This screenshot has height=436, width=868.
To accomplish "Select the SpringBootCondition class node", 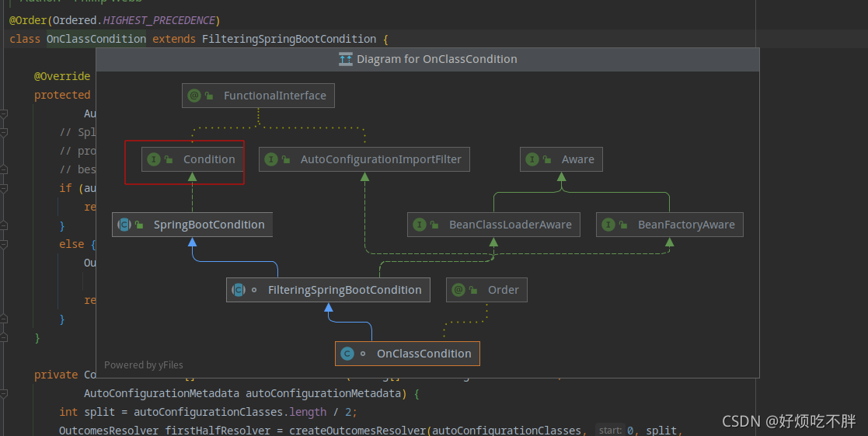I will click(x=192, y=225).
